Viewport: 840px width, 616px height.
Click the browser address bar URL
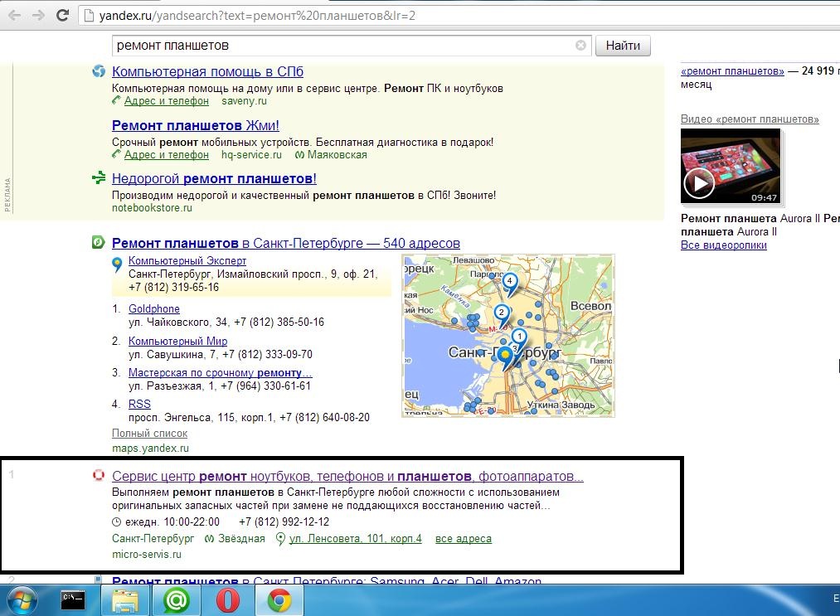coord(257,16)
